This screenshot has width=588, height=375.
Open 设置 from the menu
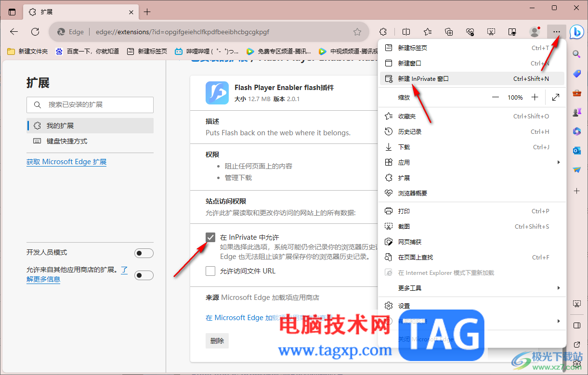472,306
